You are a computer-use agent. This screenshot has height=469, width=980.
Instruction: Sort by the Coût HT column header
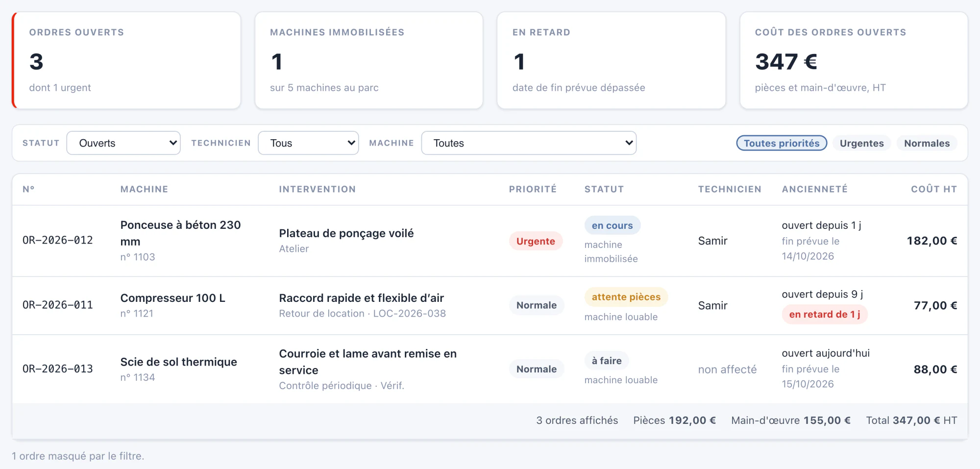[x=934, y=189]
